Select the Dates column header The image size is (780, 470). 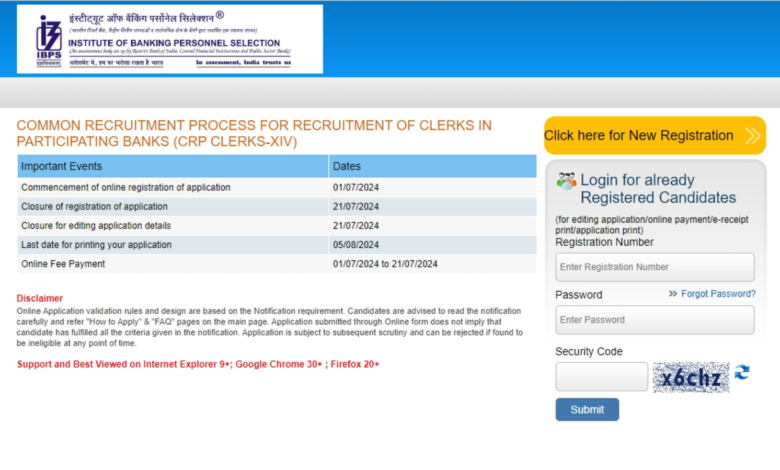point(432,166)
